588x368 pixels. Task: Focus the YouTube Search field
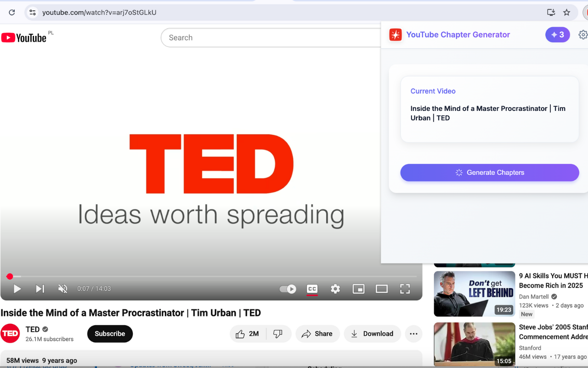click(271, 38)
